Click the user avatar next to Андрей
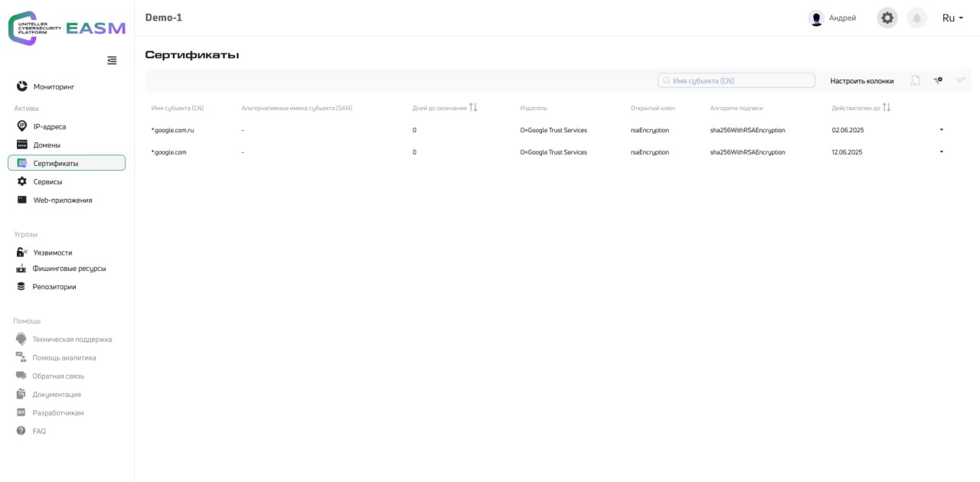Viewport: 980px width, 482px height. point(816,18)
